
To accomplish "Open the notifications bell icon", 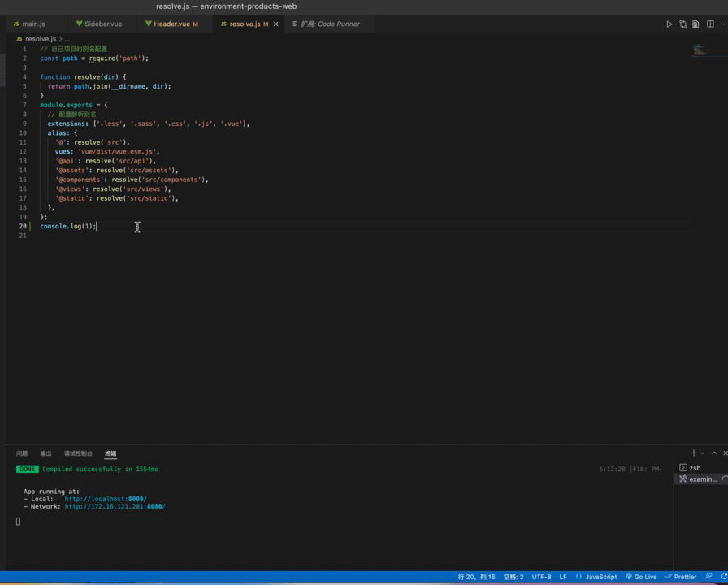I will click(x=724, y=577).
